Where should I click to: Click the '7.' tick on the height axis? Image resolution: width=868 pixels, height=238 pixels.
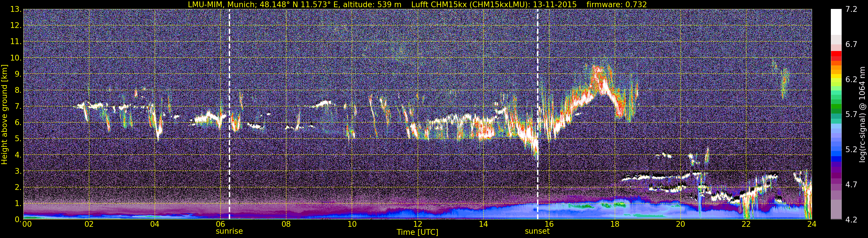18,106
